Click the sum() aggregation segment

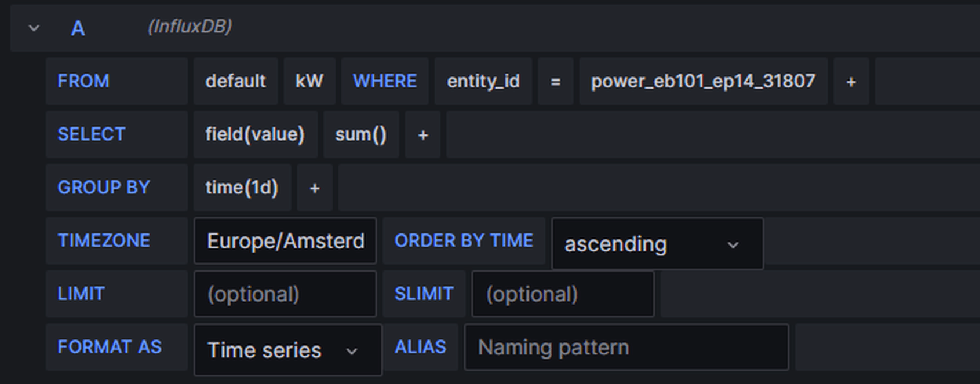point(360,135)
